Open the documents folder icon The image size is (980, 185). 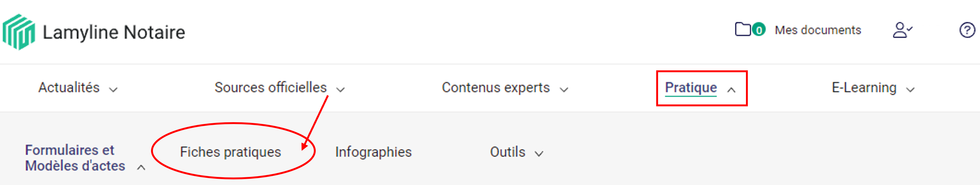point(742,29)
